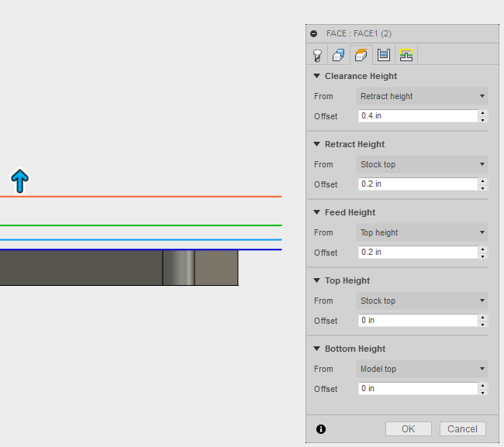
Task: Open Feed Height From dropdown (Top height)
Action: click(422, 232)
